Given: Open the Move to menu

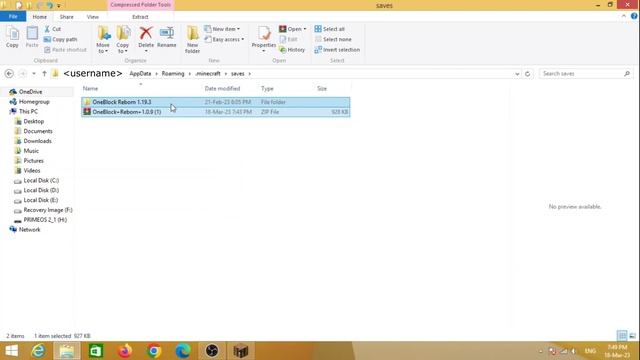Looking at the screenshot, I should tap(103, 40).
